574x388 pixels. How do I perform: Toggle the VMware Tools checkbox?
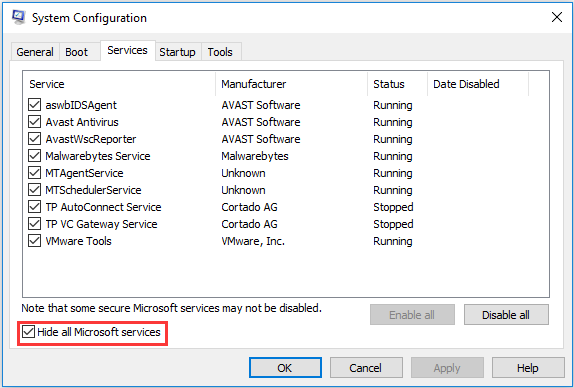coord(34,241)
